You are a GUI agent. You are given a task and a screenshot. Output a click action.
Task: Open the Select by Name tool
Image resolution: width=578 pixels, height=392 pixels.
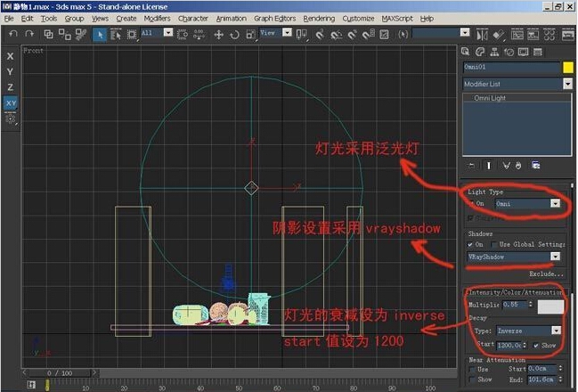click(x=116, y=35)
